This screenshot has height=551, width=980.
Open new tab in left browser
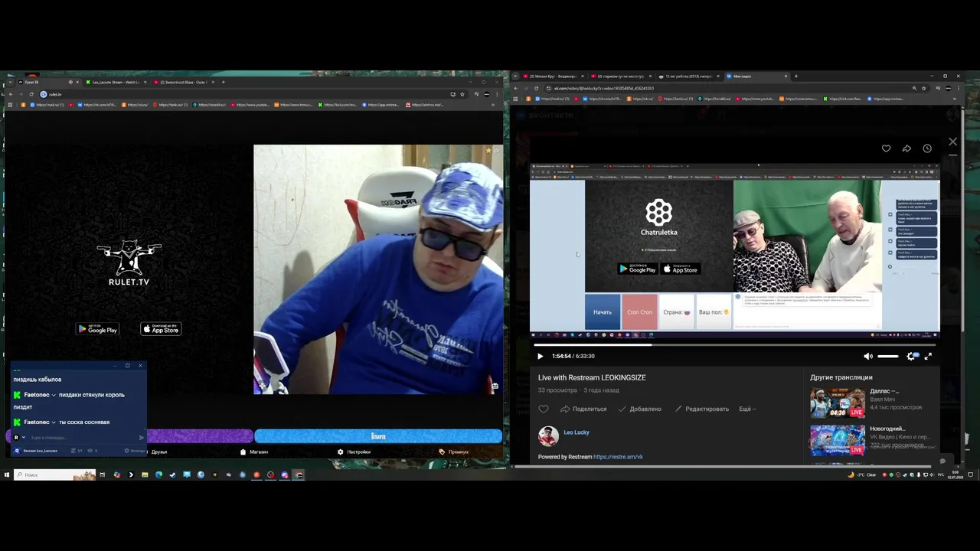click(223, 82)
